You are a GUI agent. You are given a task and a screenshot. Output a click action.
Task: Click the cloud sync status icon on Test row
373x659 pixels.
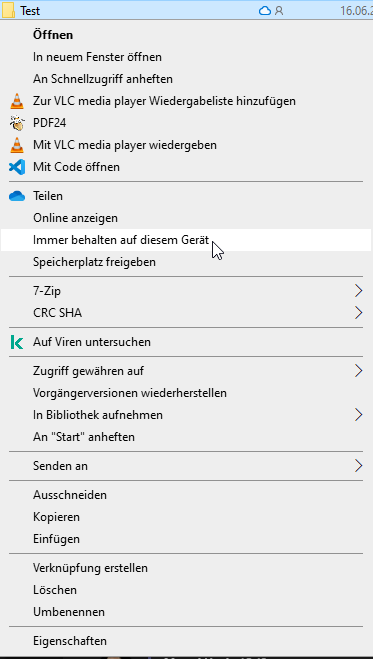point(265,11)
